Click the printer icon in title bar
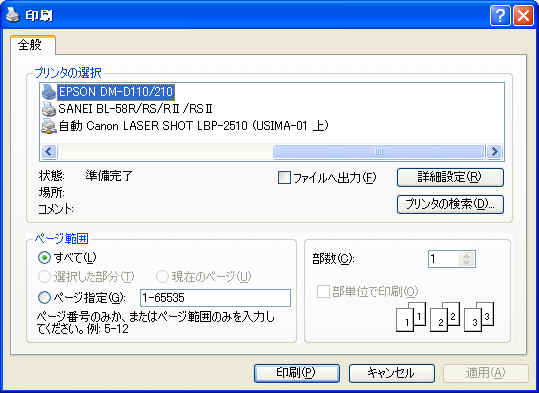 pos(12,15)
